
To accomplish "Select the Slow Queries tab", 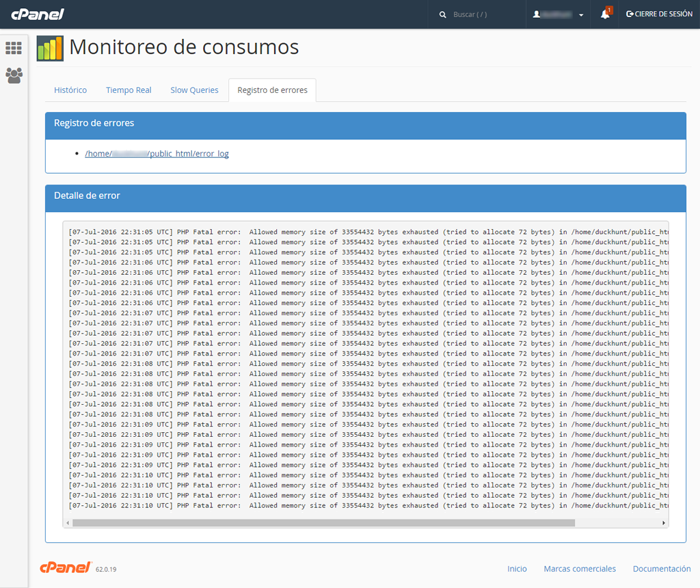I will (x=194, y=90).
